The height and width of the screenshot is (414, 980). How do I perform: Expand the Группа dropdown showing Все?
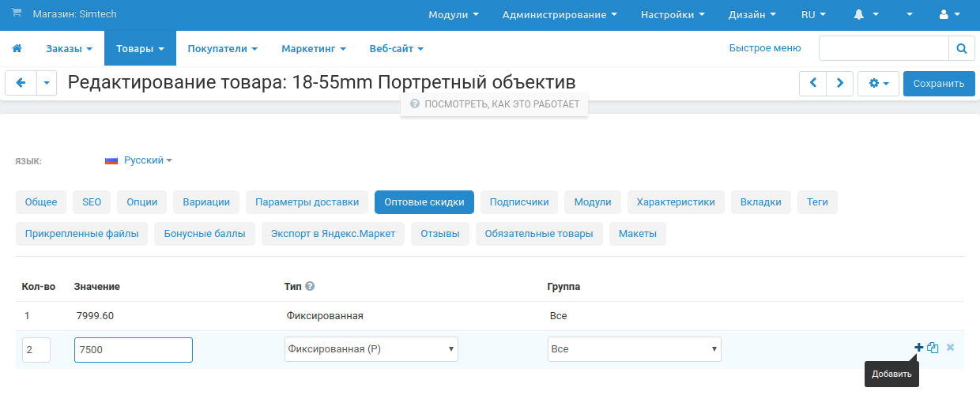point(634,349)
